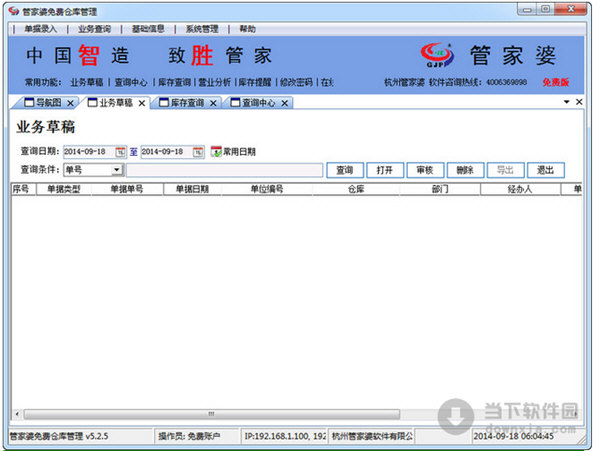Sort by the 单位编号 column header

click(267, 189)
